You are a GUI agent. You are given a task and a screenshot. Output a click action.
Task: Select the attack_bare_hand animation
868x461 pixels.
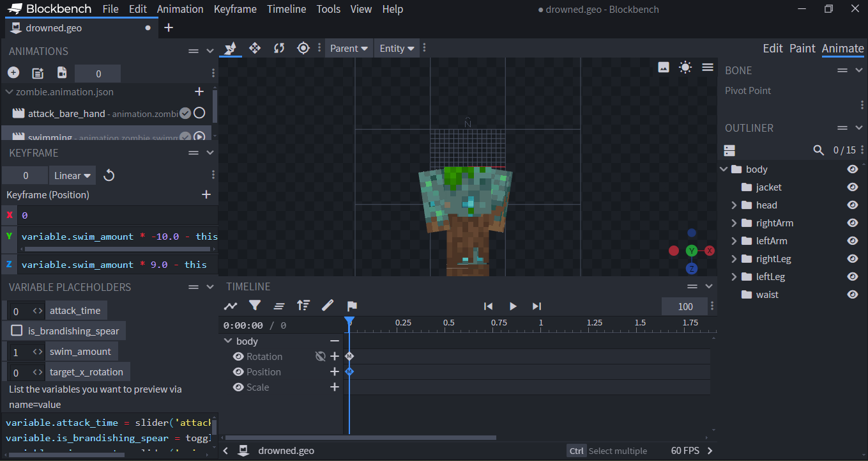[x=66, y=113]
